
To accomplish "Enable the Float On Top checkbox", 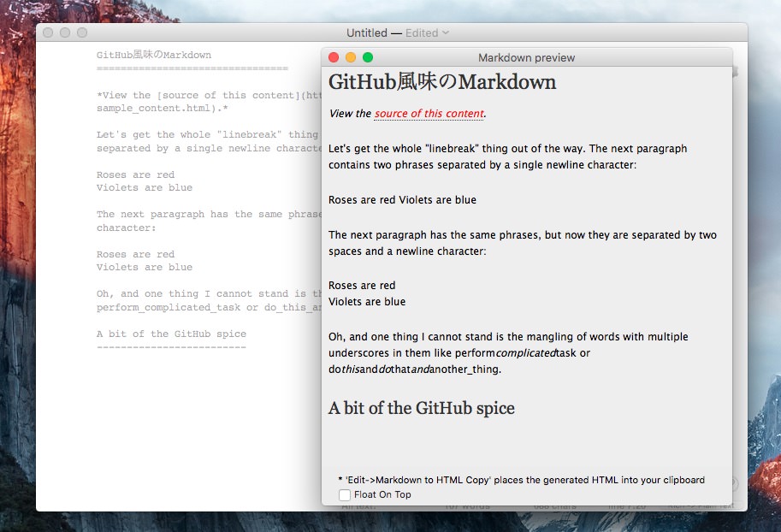I will pyautogui.click(x=345, y=494).
